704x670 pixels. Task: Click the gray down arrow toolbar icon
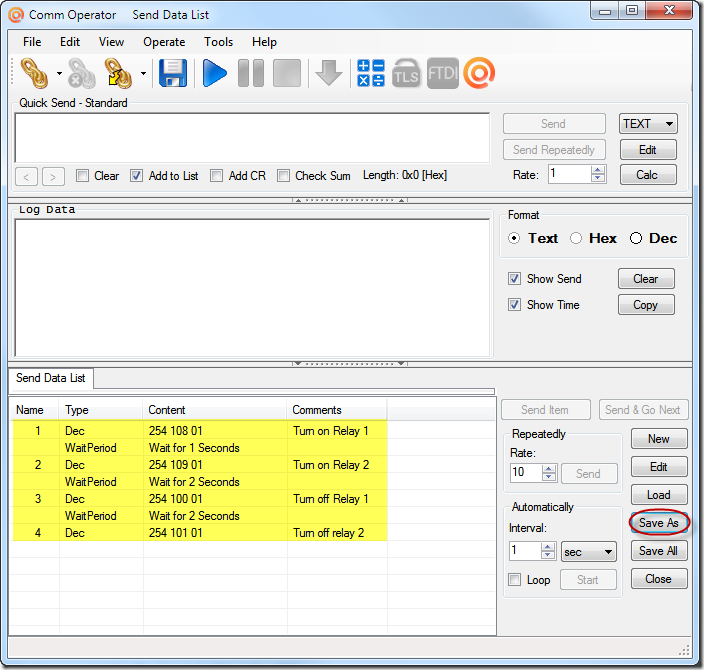(x=329, y=73)
